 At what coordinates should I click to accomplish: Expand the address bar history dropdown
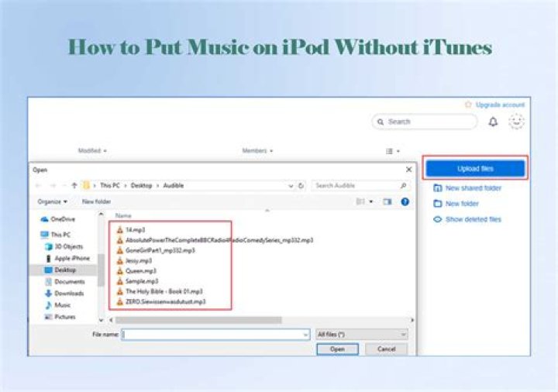[291, 186]
